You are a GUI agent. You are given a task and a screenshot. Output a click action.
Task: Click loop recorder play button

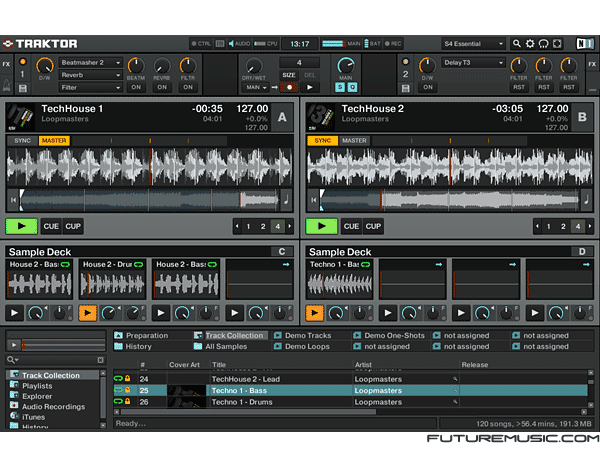coord(310,87)
